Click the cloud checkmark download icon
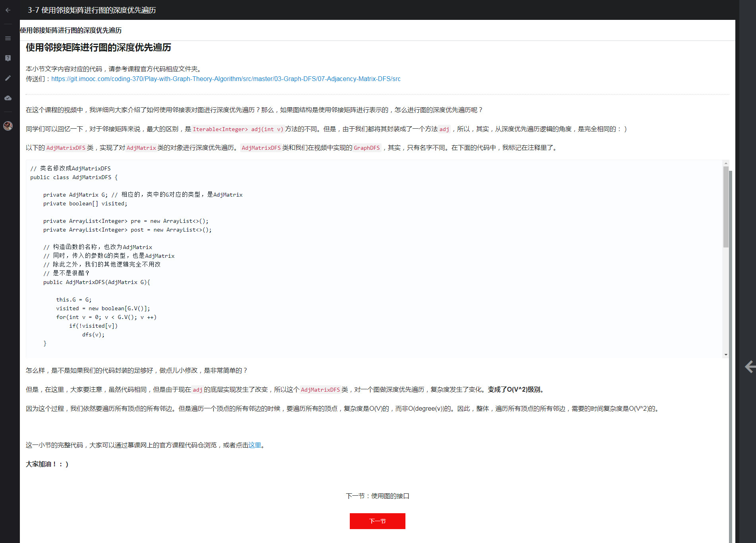 coord(8,98)
